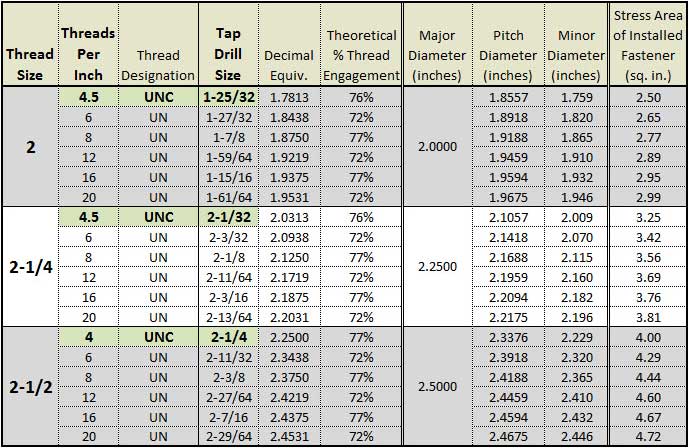Viewport: 689px width, 448px height.
Task: Select the 2.2500 major diameter cell
Action: tap(437, 267)
